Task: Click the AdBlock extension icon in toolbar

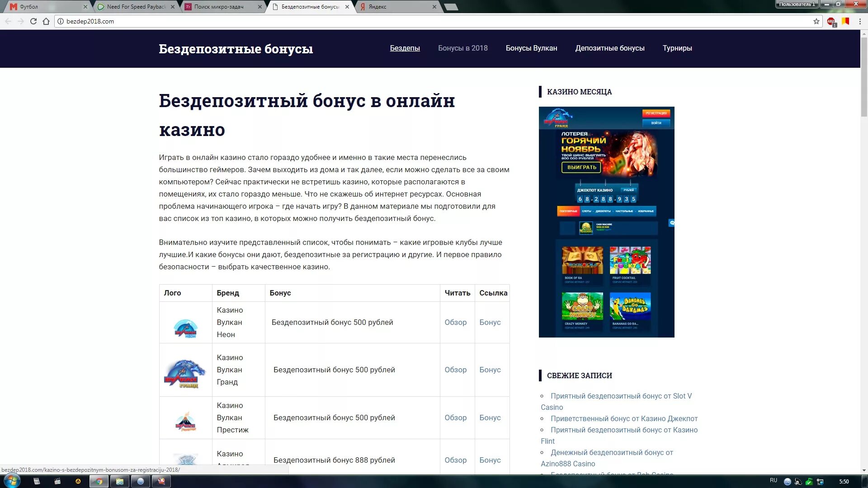Action: (x=832, y=21)
